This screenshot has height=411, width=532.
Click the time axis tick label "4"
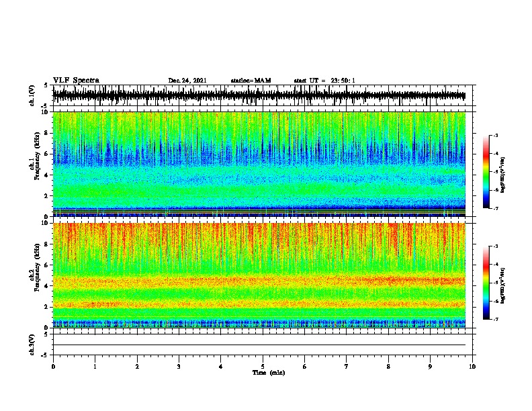221,367
